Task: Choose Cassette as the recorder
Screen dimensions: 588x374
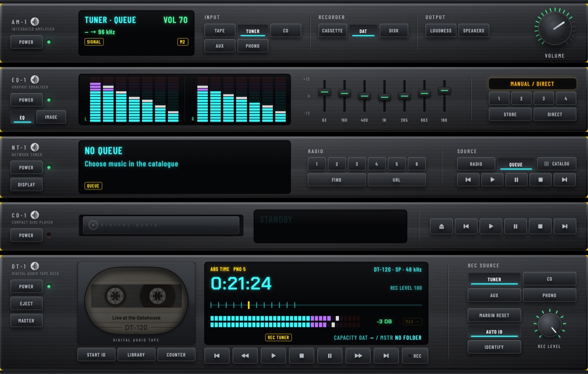Action: pos(333,30)
